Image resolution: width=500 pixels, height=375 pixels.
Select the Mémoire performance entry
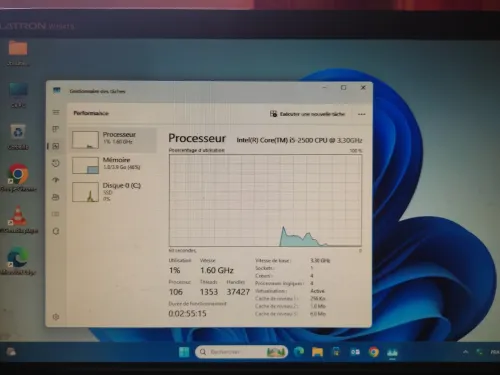113,165
